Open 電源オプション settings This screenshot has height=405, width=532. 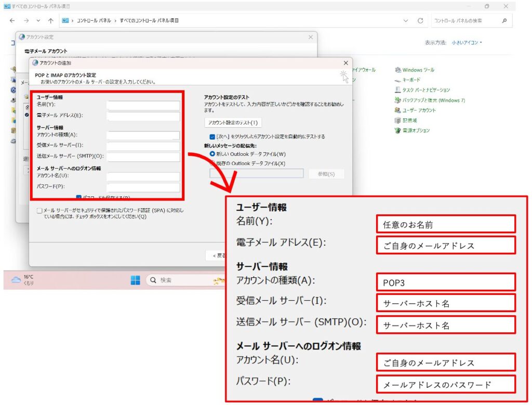[x=398, y=131]
